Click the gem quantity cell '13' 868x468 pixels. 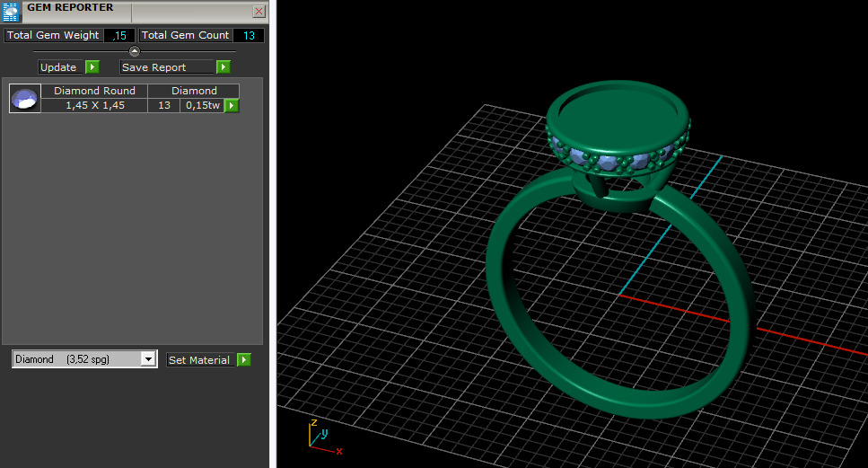point(164,105)
